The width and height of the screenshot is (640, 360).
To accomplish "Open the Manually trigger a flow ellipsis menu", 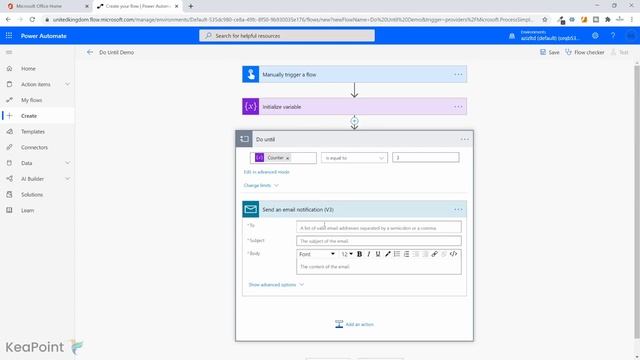I will pyautogui.click(x=458, y=74).
